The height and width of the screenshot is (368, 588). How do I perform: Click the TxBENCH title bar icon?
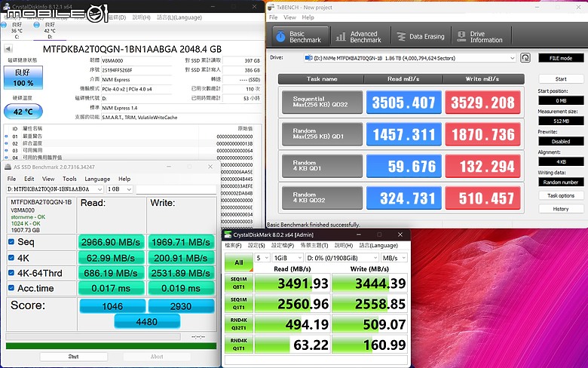click(x=271, y=7)
